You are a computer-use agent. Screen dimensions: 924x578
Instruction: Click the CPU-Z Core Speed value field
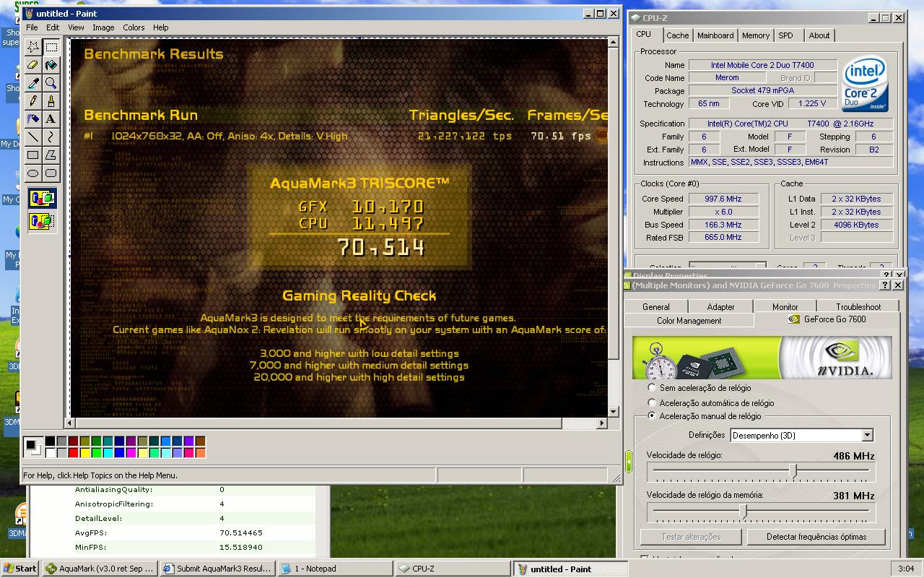tap(723, 199)
